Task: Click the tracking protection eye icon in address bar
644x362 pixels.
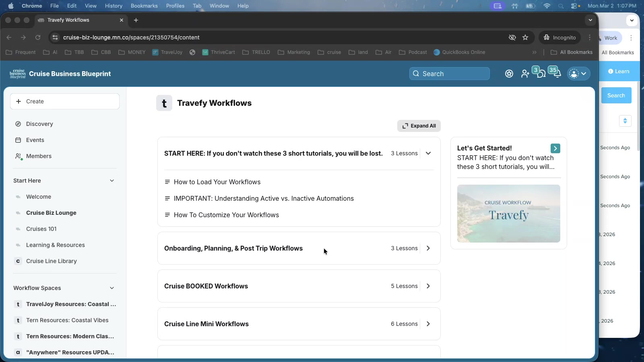Action: 512,37
